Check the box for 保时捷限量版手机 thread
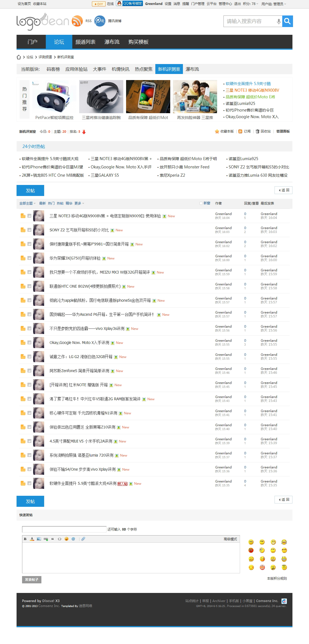 click(29, 244)
